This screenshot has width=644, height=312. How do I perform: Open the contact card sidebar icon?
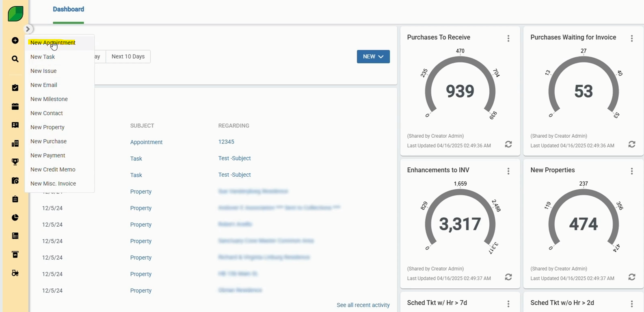coord(15,125)
